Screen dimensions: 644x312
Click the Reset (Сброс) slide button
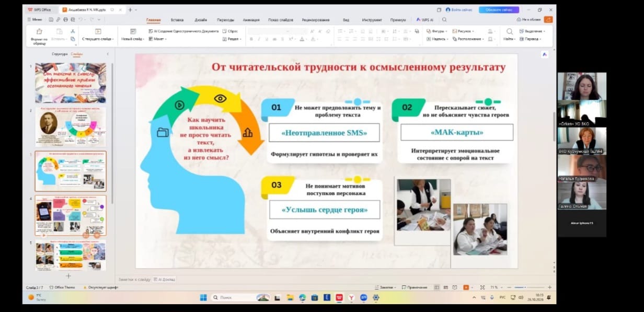tap(230, 31)
